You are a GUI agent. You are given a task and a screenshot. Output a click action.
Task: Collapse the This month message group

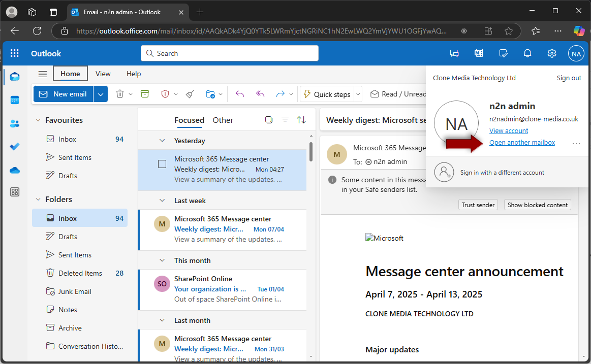coord(162,260)
